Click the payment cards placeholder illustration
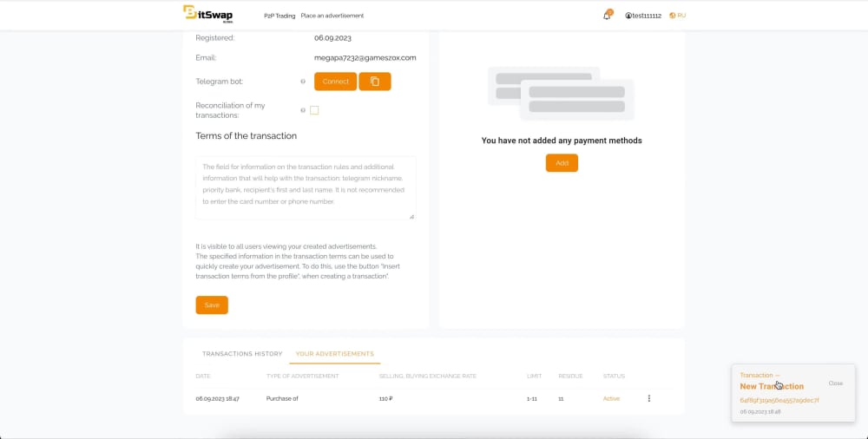868x439 pixels. coord(562,93)
